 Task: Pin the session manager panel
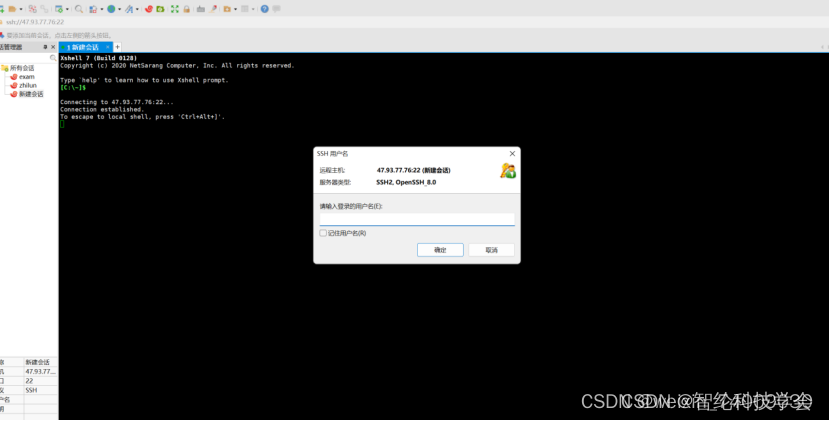(x=44, y=47)
